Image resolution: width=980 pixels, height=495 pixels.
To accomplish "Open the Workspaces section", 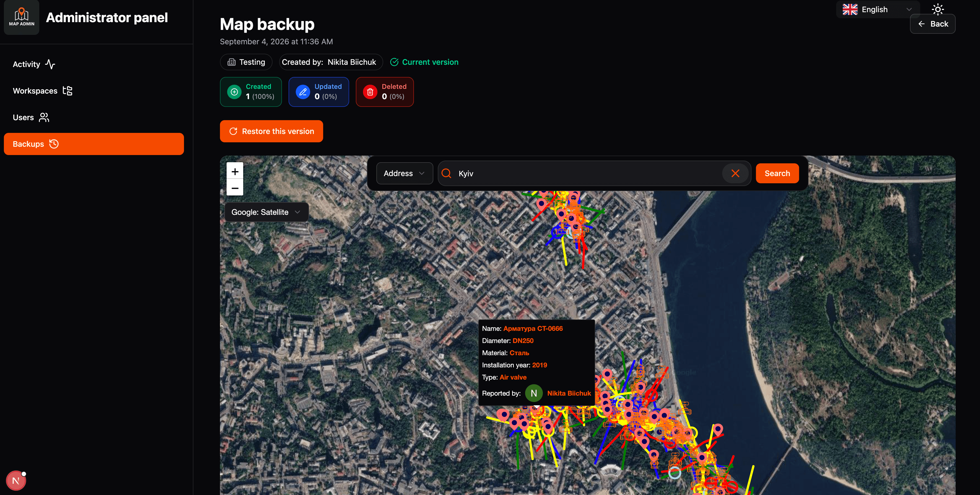I will pos(94,91).
